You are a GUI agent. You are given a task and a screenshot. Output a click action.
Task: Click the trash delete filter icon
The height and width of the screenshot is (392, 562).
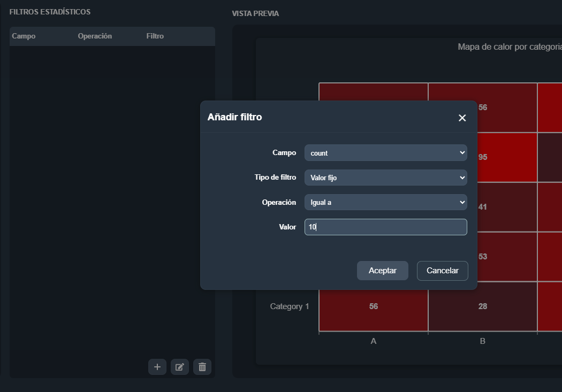coord(202,367)
